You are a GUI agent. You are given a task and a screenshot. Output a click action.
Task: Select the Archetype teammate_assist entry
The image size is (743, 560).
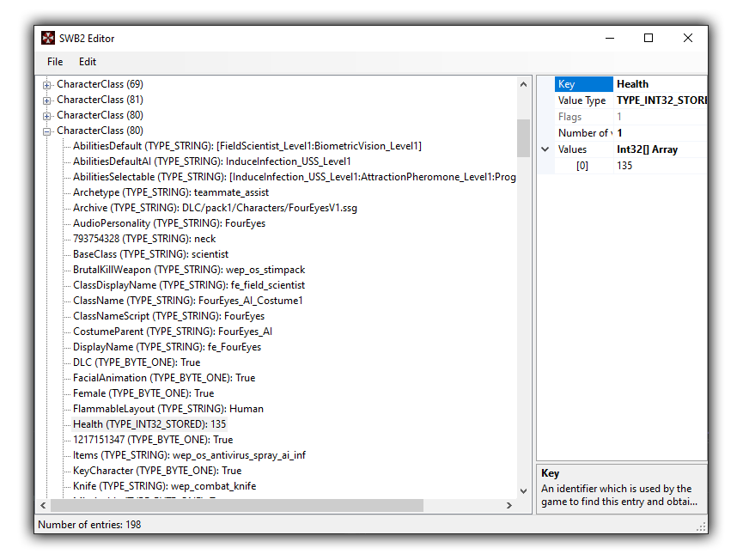[x=171, y=192]
